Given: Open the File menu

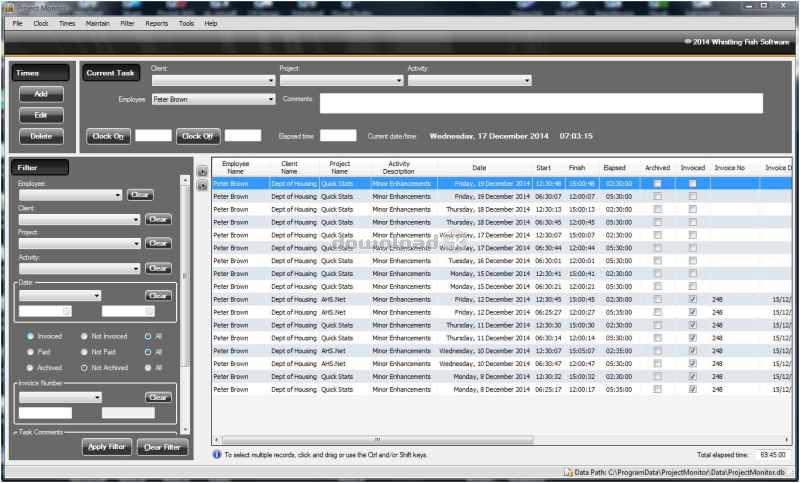Looking at the screenshot, I should click(x=18, y=23).
